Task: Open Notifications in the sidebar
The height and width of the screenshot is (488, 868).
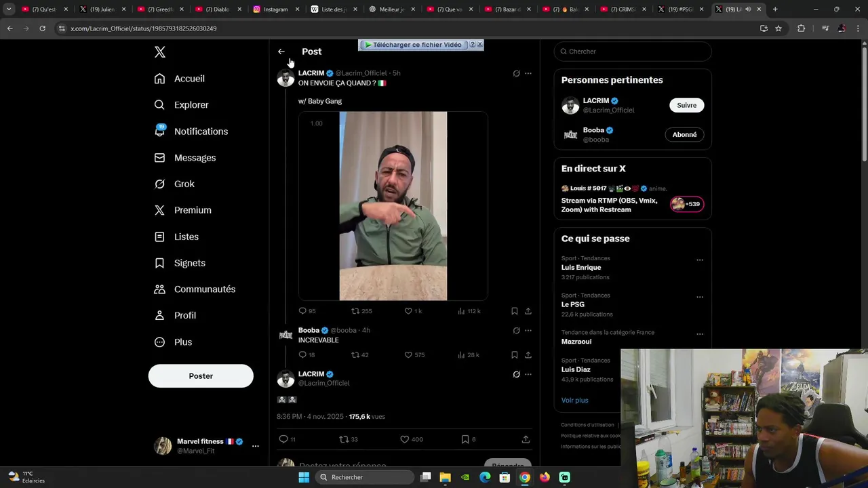Action: 191,131
